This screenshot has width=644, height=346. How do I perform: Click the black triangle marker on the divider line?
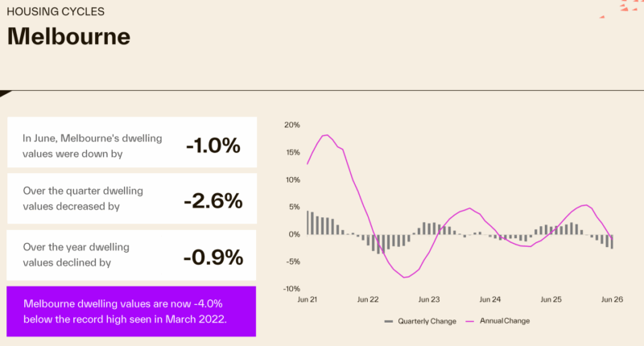(5, 93)
